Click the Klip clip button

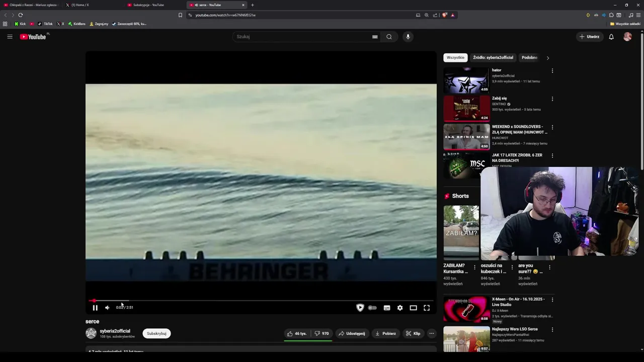pos(413,333)
